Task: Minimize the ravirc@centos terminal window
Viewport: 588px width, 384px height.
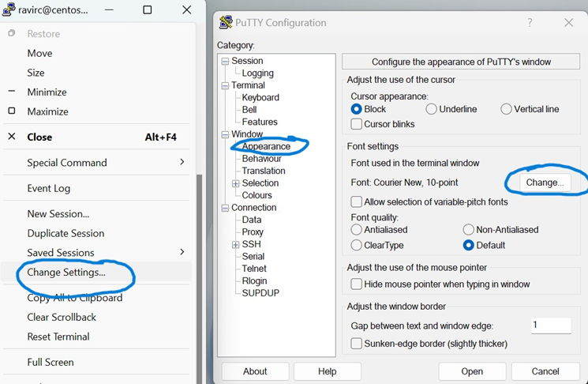Action: 109,9
